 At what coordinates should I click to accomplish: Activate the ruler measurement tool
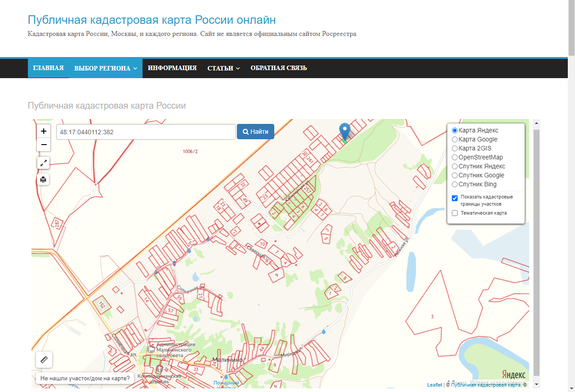pos(44,360)
